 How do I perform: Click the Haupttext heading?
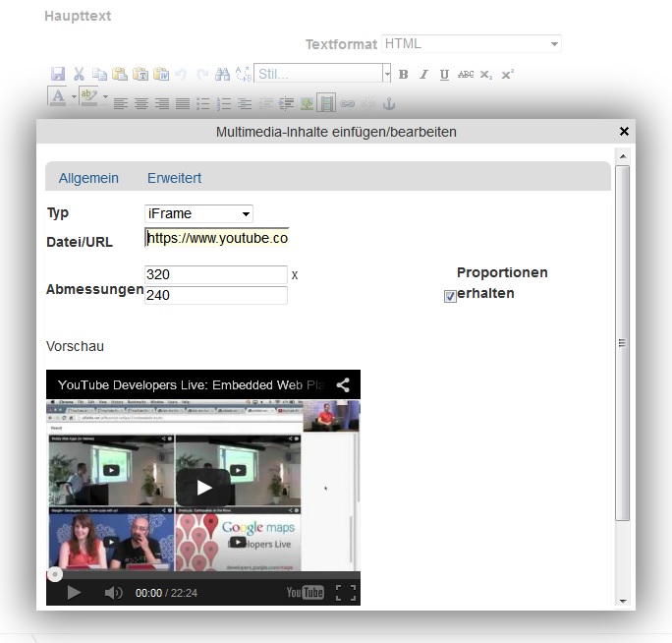tap(78, 16)
